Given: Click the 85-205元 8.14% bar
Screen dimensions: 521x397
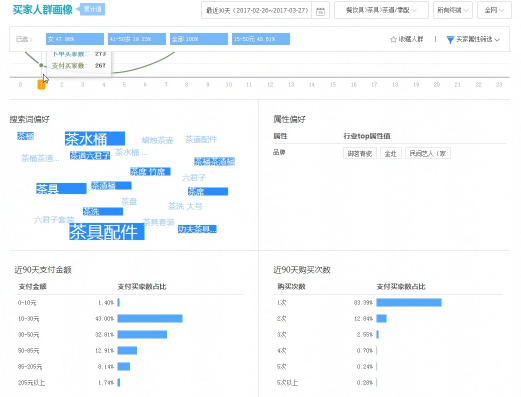Looking at the screenshot, I should point(124,366).
